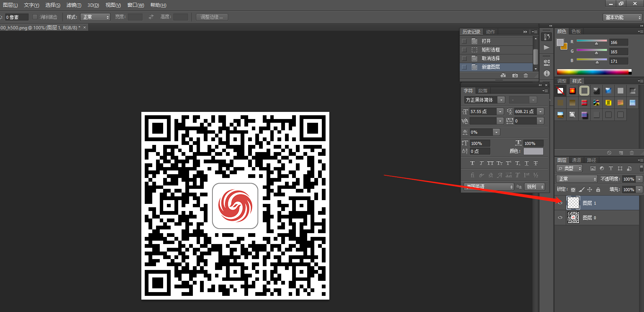This screenshot has width=644, height=312.
Task: Open the 锐利 anti-aliasing dropdown
Action: pyautogui.click(x=535, y=187)
